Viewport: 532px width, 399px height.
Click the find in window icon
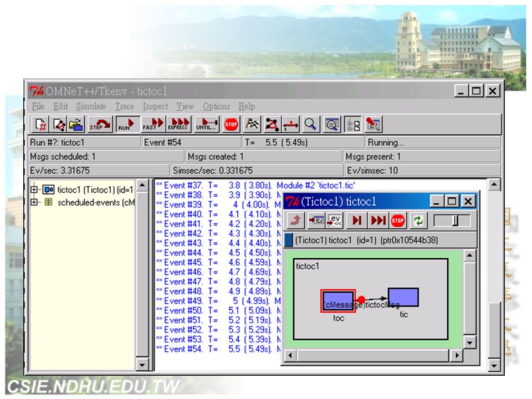pos(332,125)
